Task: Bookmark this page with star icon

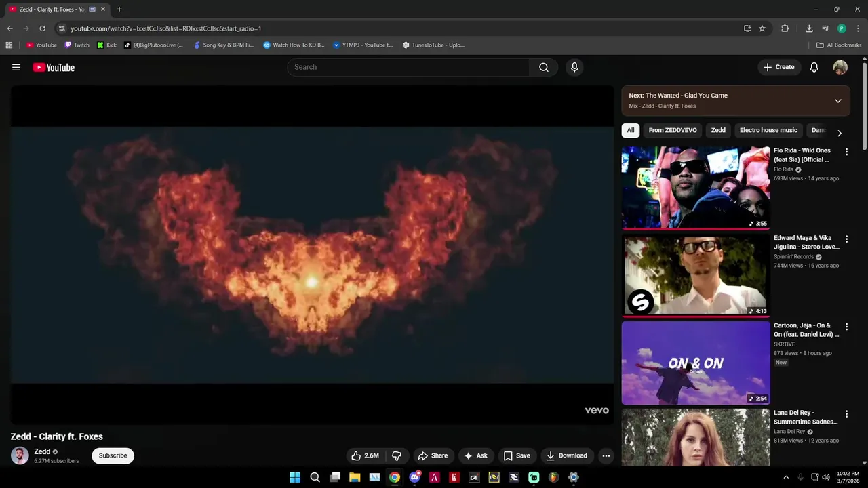Action: click(762, 28)
